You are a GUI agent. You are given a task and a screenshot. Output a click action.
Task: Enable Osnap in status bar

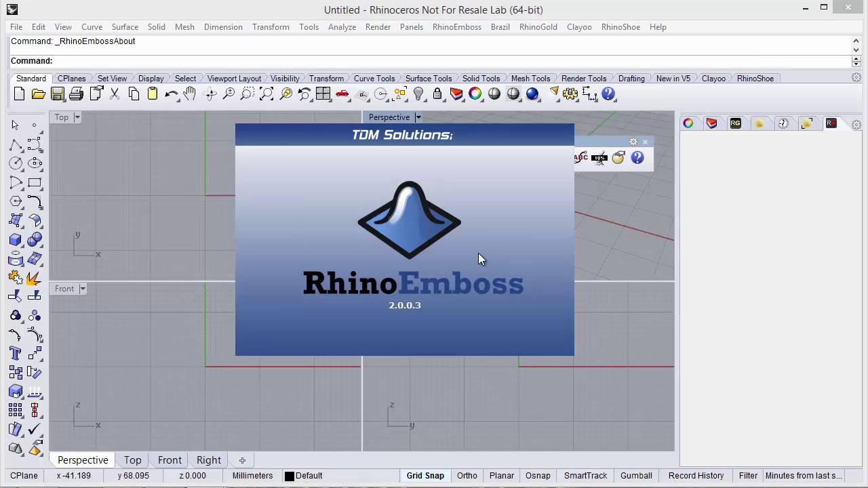(538, 476)
